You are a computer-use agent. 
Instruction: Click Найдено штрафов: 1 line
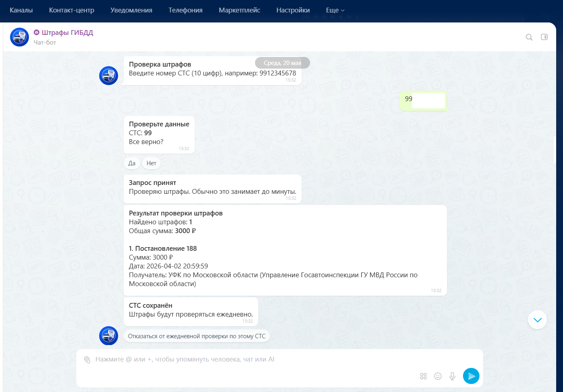(x=161, y=222)
